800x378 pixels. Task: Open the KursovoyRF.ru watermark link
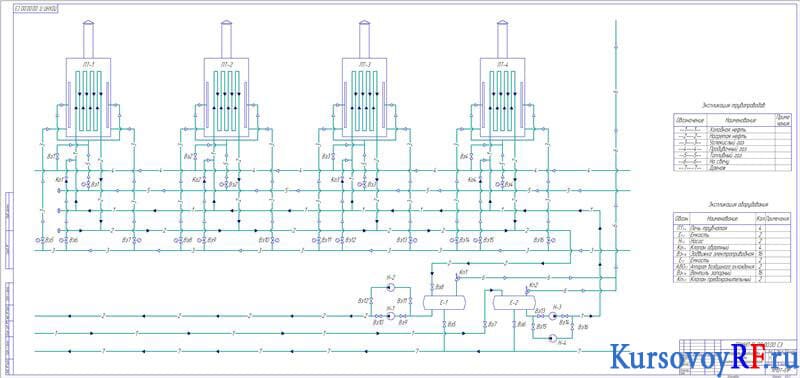tap(704, 357)
